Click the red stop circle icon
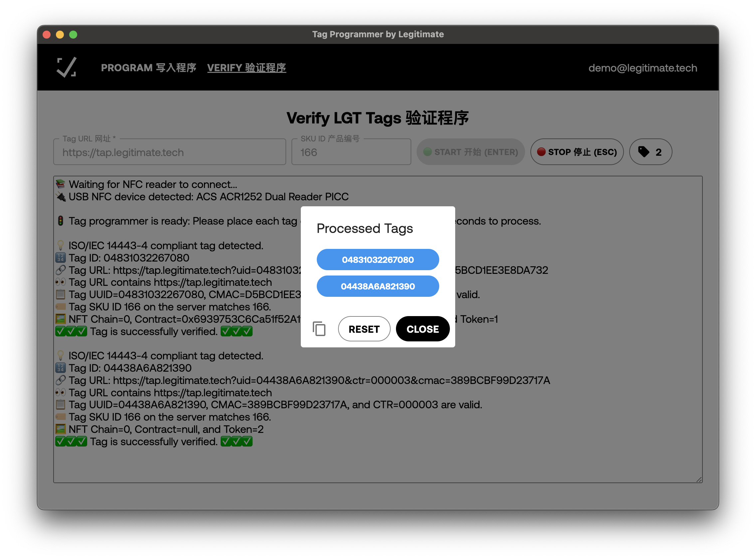This screenshot has width=756, height=559. coord(541,152)
